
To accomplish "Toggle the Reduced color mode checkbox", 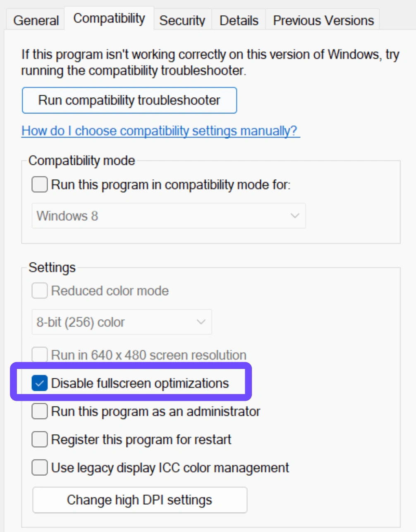I will pos(40,291).
